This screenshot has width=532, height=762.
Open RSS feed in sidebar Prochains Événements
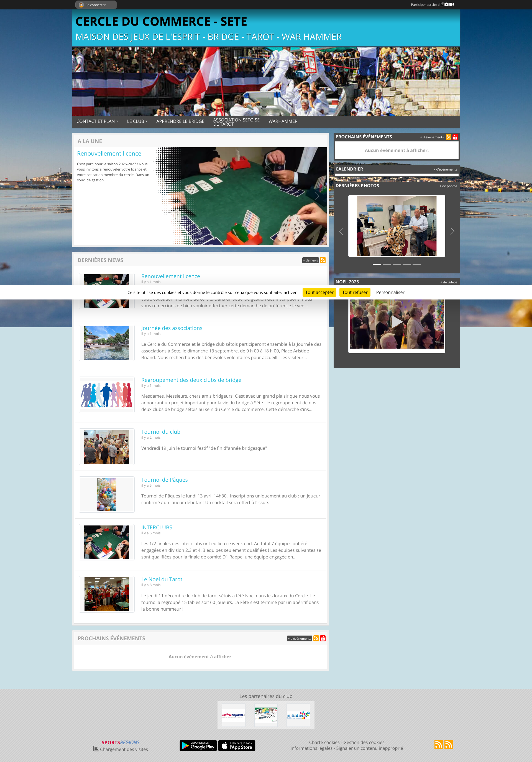point(448,137)
